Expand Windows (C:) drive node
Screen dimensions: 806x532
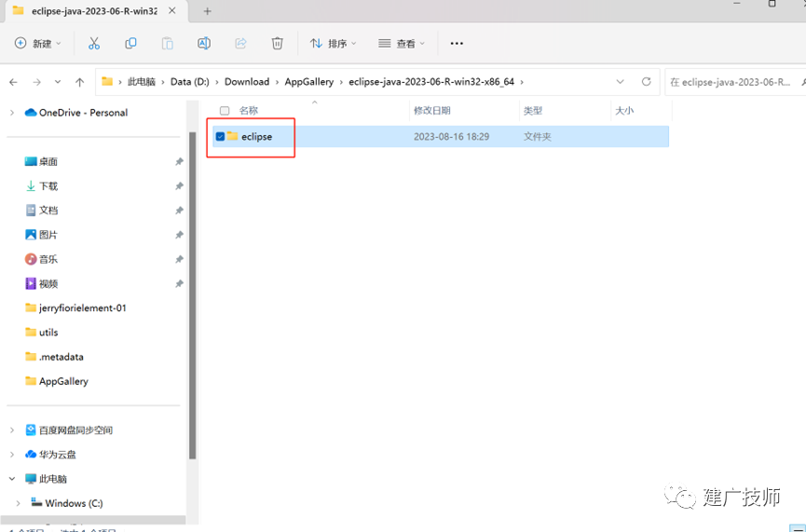18,503
